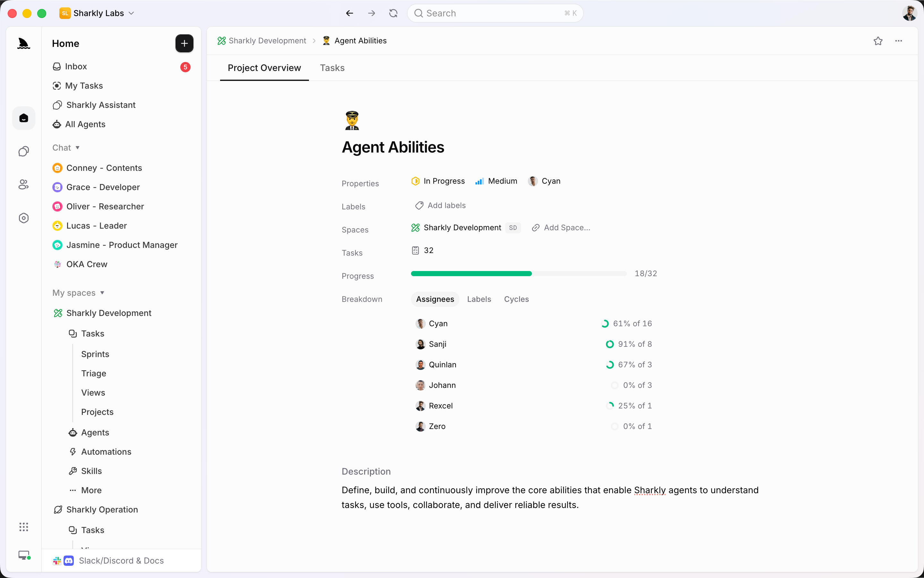Viewport: 924px width, 578px height.
Task: Select the Assignees breakdown tab
Action: 435,299
